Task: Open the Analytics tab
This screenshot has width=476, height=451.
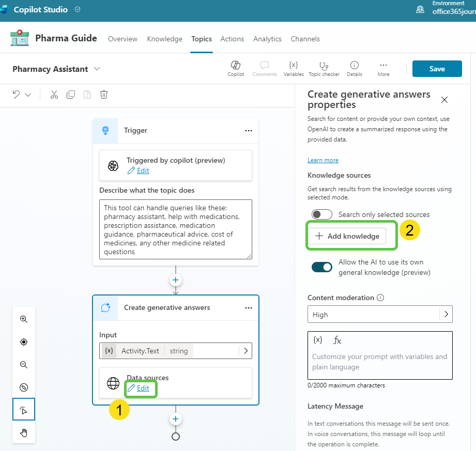Action: point(267,39)
